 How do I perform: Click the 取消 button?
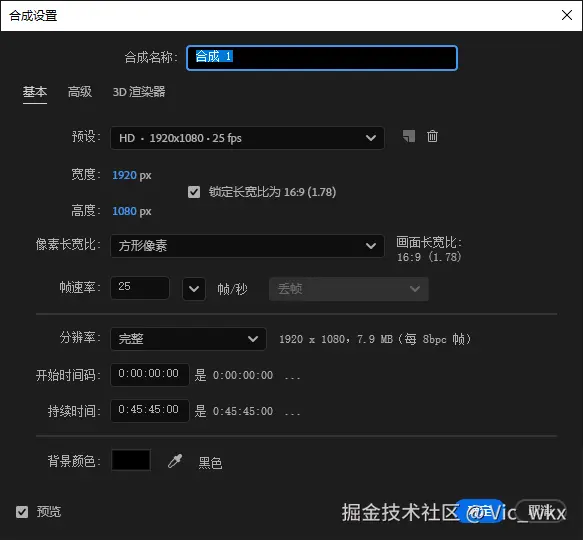pyautogui.click(x=541, y=511)
